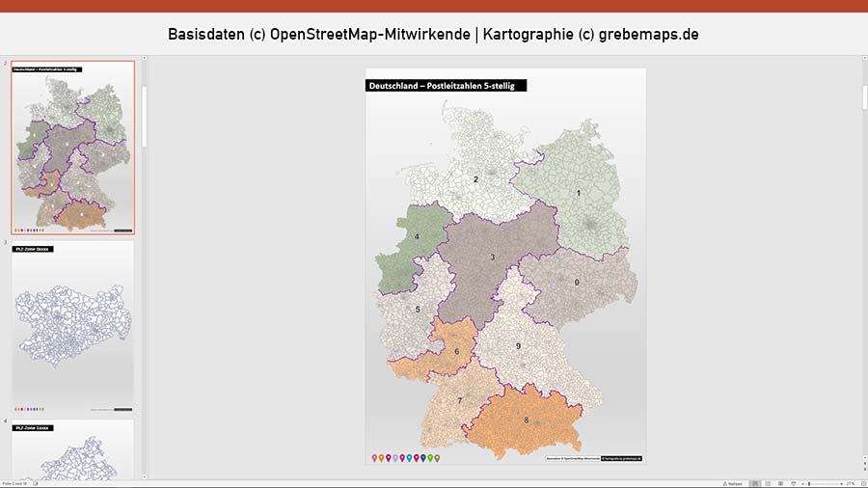Toggle the Notizen notes pane
Screen dimensions: 868x488
(733, 483)
